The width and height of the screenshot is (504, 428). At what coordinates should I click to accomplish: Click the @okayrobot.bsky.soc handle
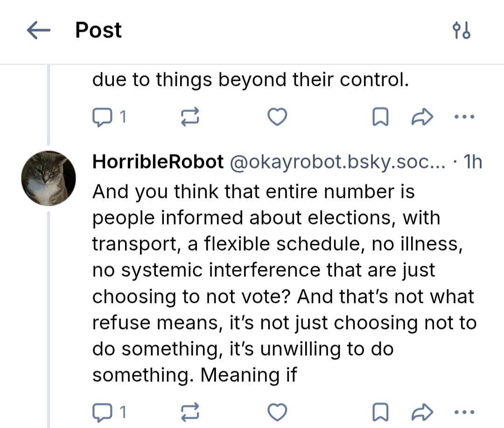click(x=336, y=162)
